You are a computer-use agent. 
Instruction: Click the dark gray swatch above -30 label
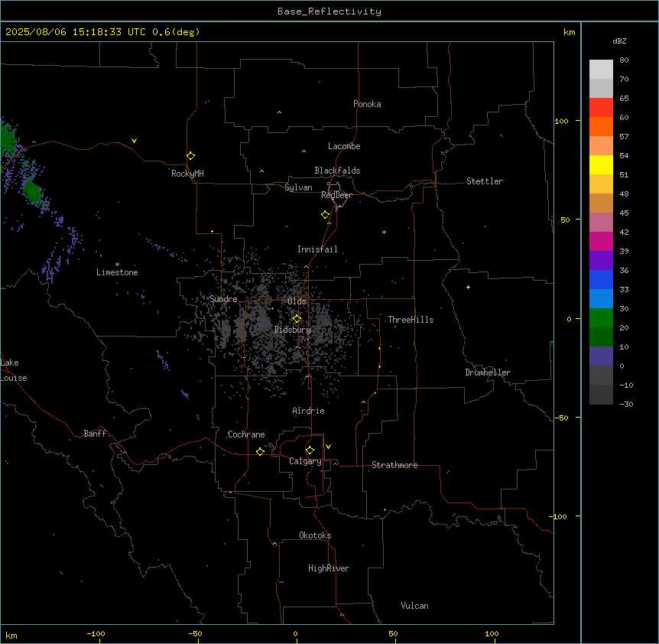click(x=601, y=395)
